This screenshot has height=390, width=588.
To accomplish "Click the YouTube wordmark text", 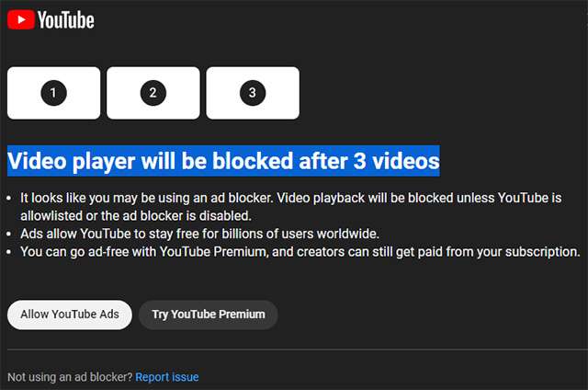I will pyautogui.click(x=65, y=19).
